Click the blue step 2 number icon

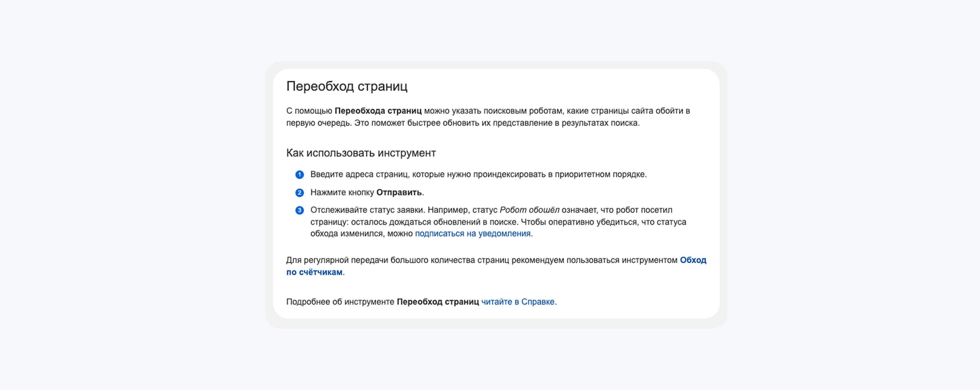pyautogui.click(x=300, y=193)
